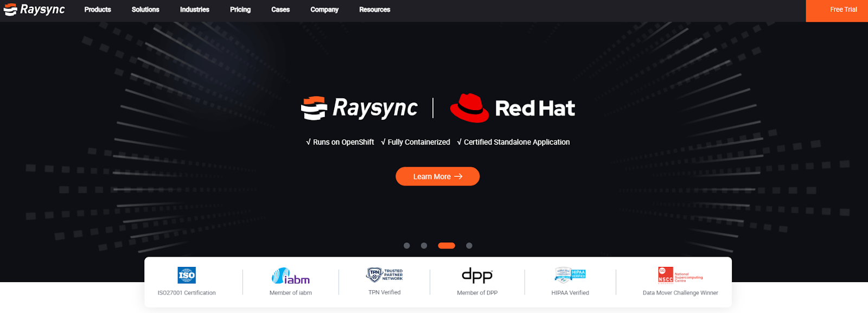868x313 pixels.
Task: Open the Resources menu
Action: point(375,10)
